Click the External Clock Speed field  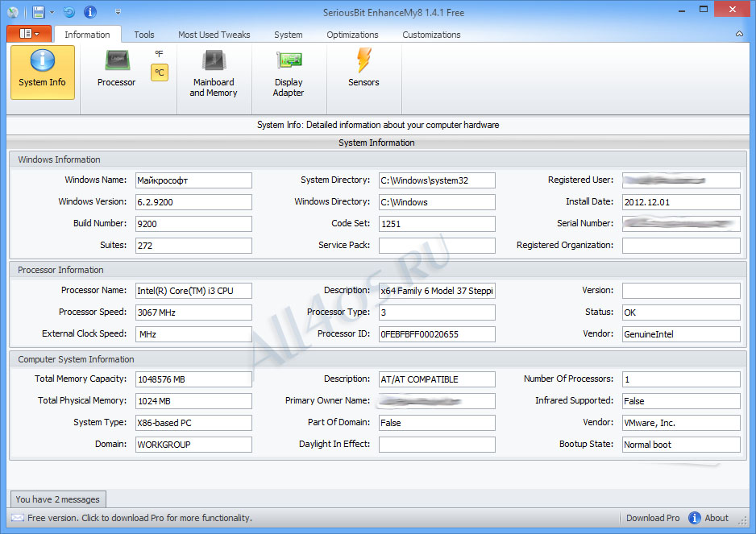pyautogui.click(x=193, y=334)
